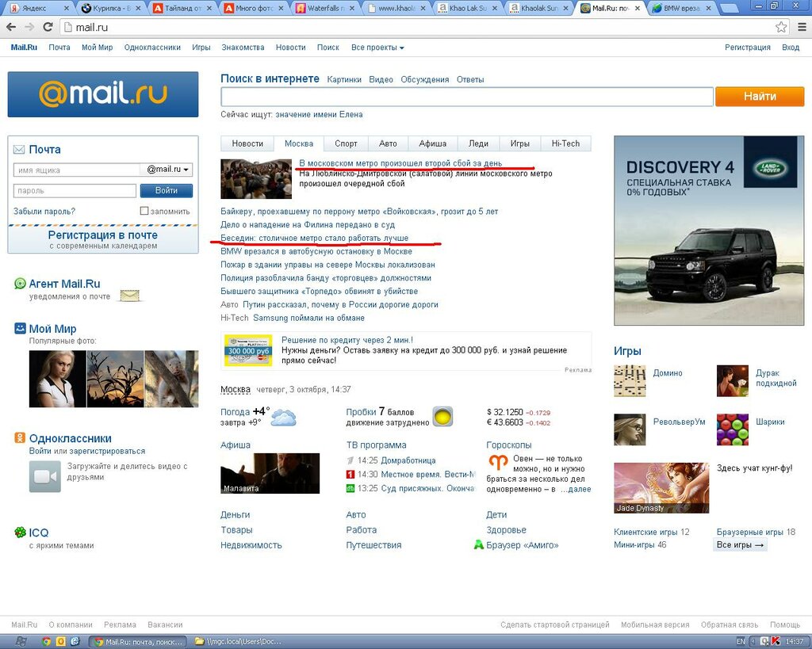Screen dimensions: 812x649
Task: Reload the page with the refresh icon
Action: 48,27
